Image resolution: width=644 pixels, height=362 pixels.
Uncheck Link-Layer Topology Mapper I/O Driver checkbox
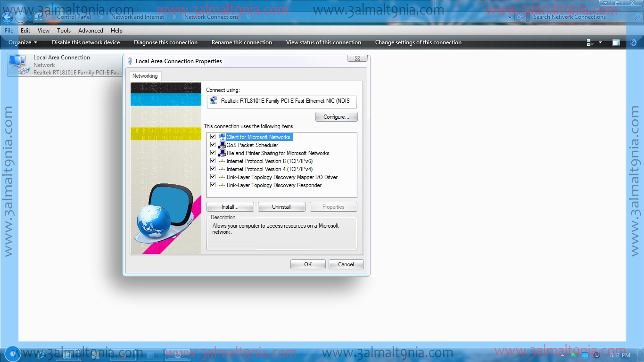pyautogui.click(x=213, y=177)
